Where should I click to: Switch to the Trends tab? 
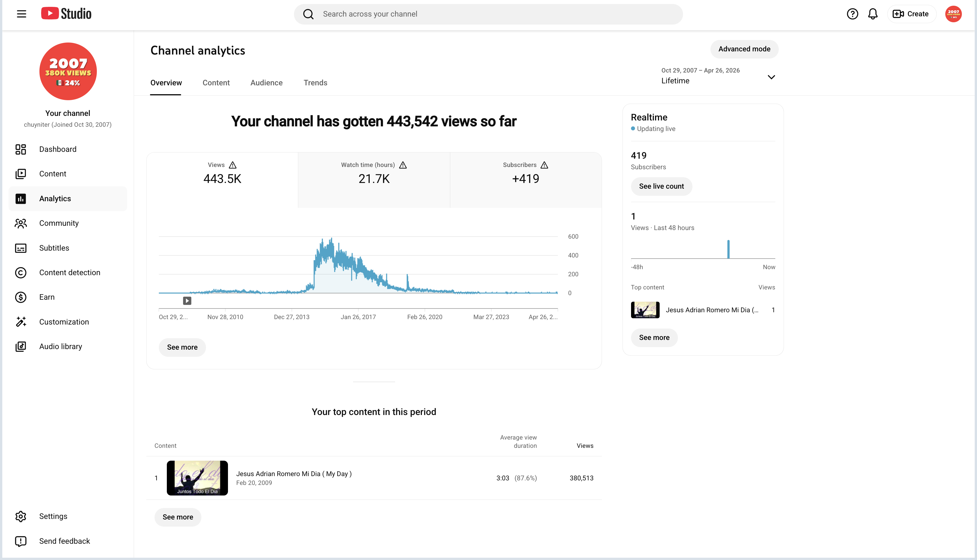(315, 83)
